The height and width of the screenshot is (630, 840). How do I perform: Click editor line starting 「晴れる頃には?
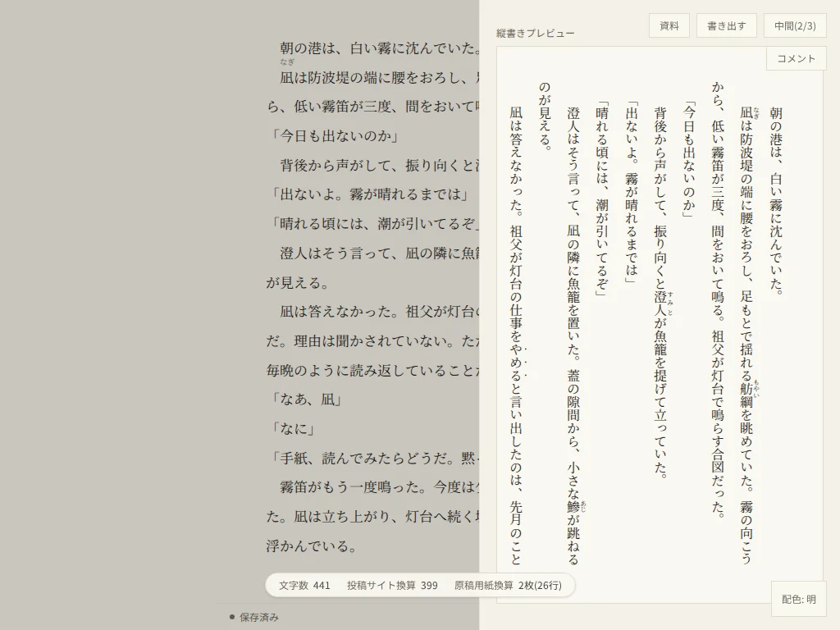(373, 223)
